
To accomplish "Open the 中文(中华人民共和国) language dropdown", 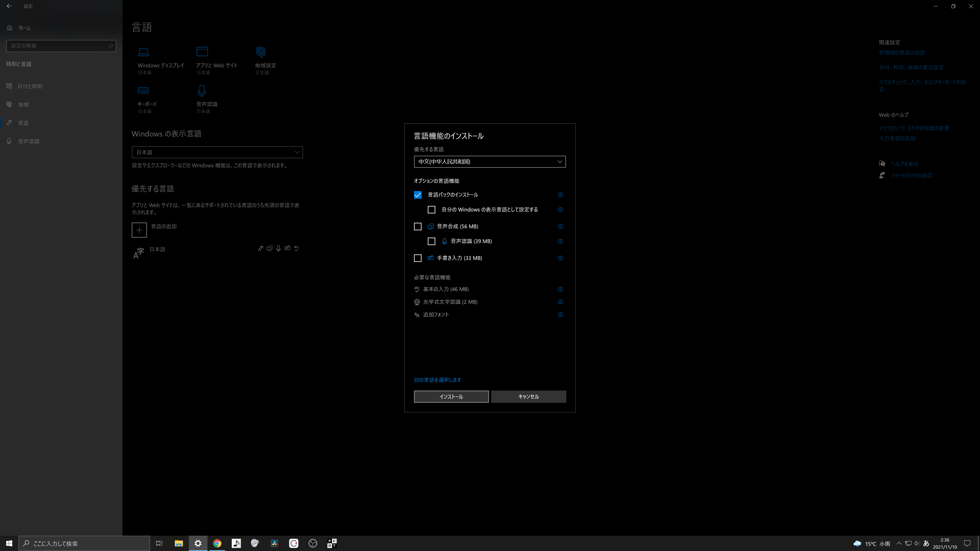I will [x=490, y=162].
